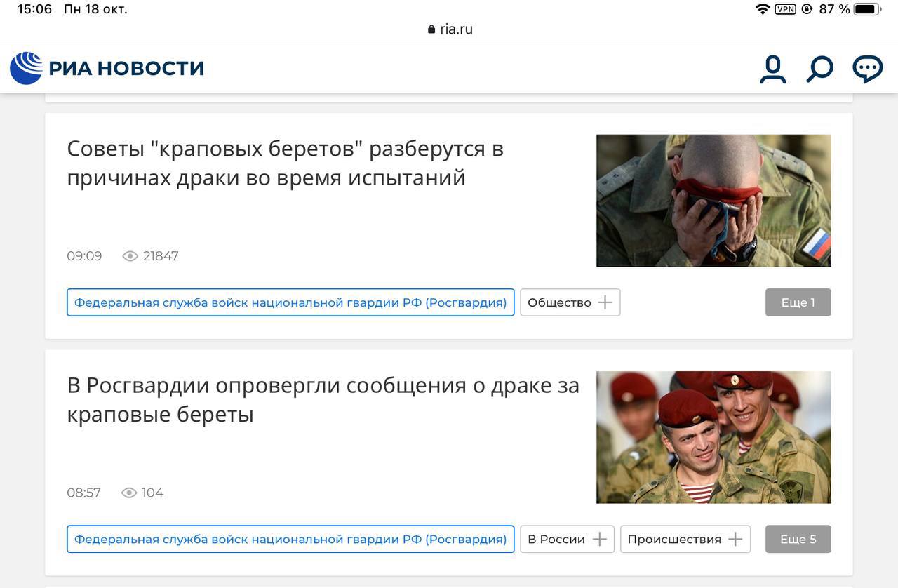Expand tags with "Еще 1" button
898x588 pixels.
[x=798, y=302]
